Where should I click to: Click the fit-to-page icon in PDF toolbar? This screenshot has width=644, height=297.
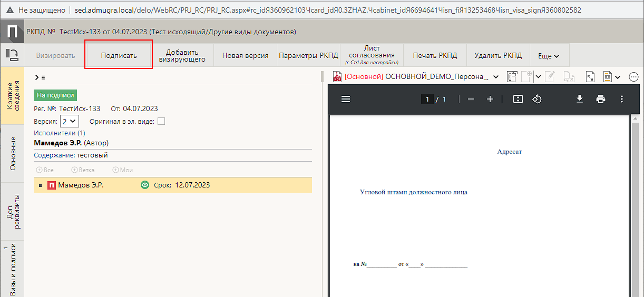point(518,99)
